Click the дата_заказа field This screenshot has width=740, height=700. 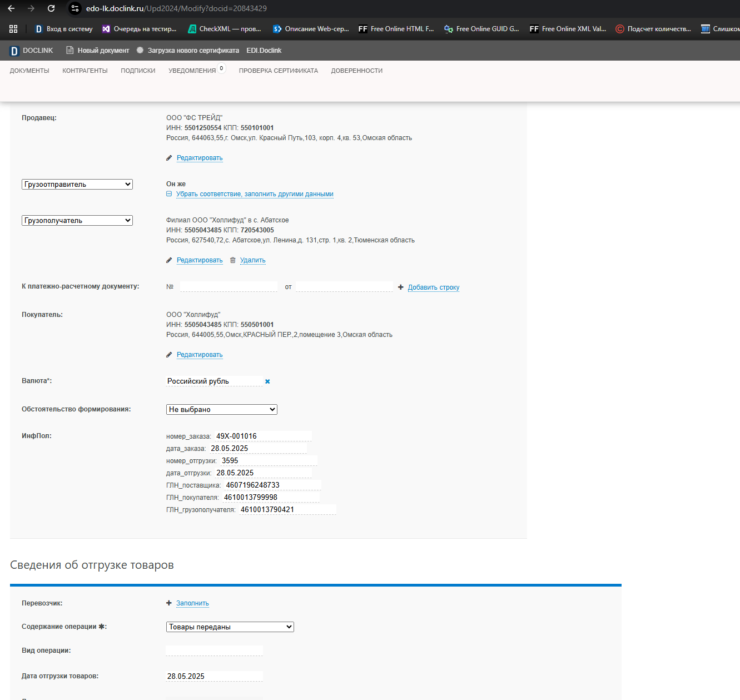click(258, 448)
